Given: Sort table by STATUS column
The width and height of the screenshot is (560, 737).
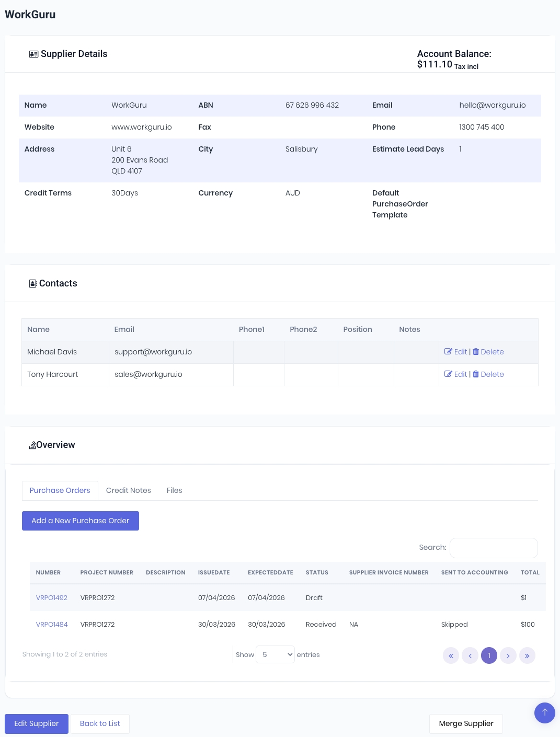Looking at the screenshot, I should click(317, 573).
